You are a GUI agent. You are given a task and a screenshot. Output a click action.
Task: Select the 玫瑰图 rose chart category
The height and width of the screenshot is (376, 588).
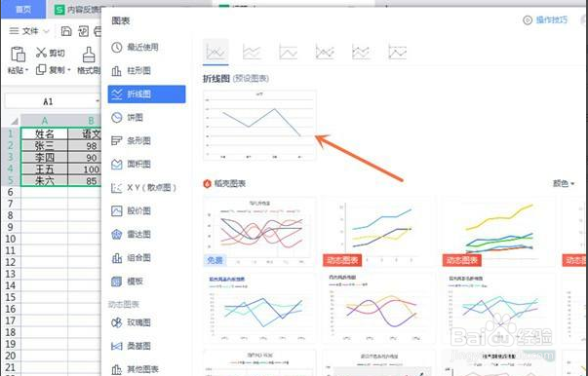tap(132, 322)
